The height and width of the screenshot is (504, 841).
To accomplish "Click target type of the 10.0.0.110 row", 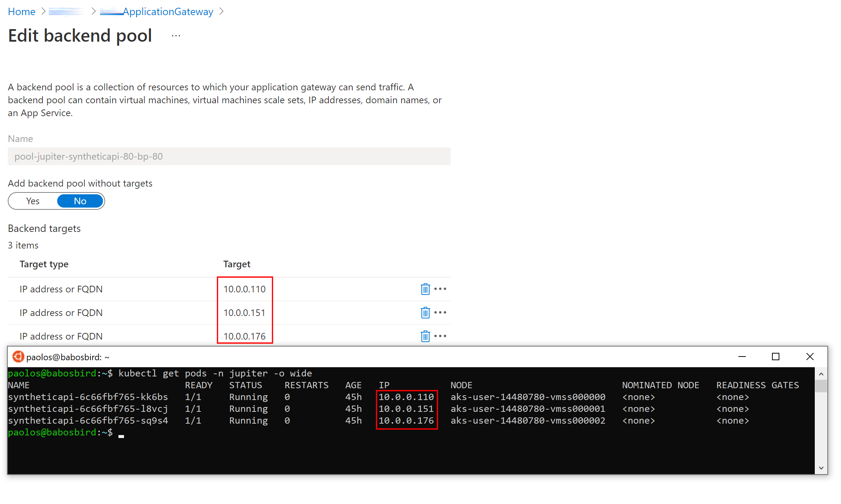I will point(61,289).
